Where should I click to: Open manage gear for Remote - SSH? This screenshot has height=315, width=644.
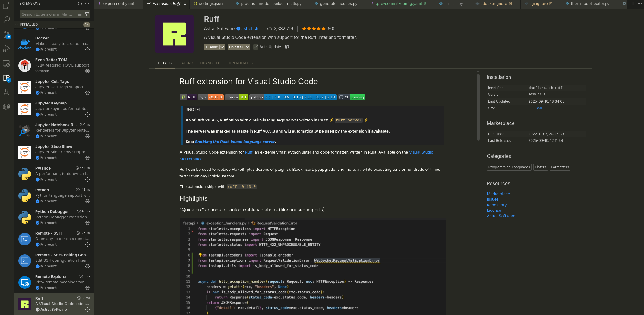pos(87,245)
